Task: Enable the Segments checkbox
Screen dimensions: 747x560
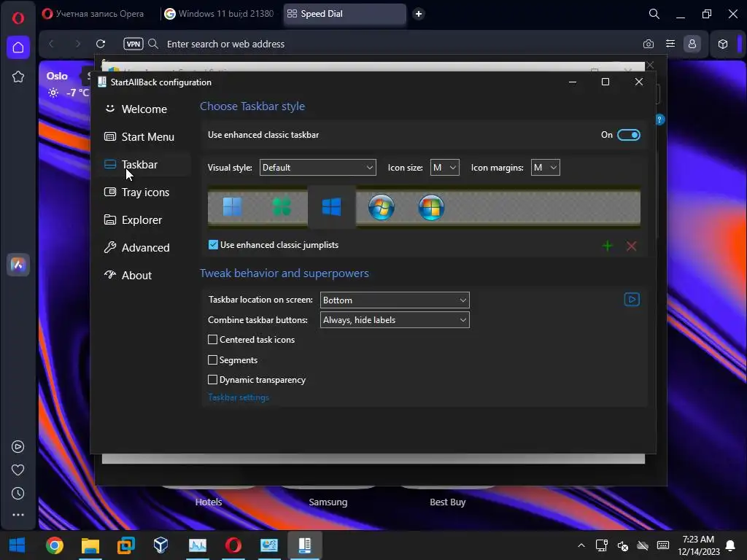Action: click(x=212, y=360)
